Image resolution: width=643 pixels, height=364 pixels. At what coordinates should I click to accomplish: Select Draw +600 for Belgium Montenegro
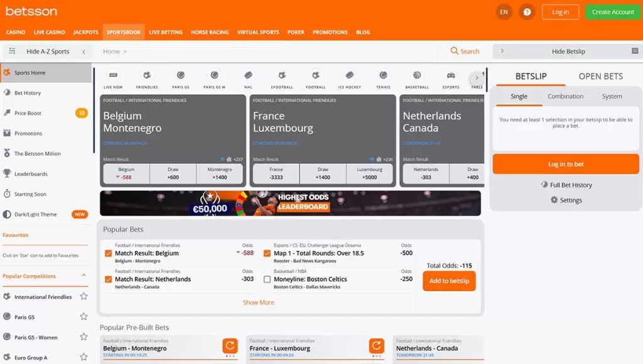click(173, 173)
